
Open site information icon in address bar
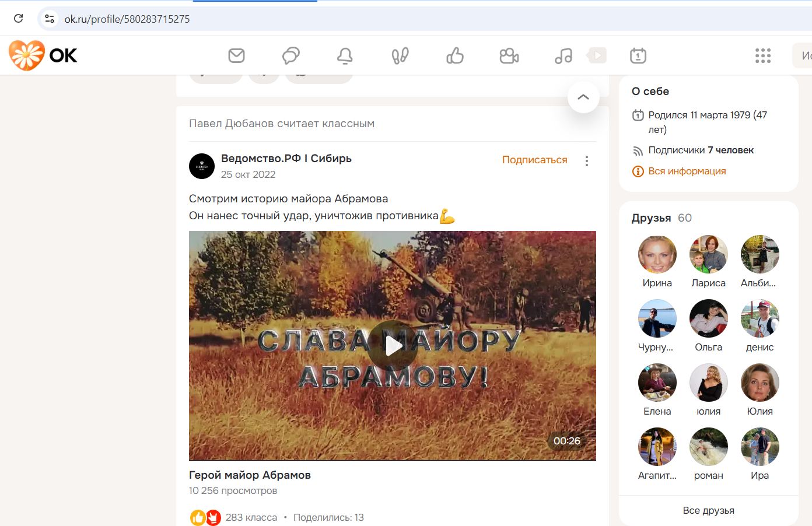(50, 19)
